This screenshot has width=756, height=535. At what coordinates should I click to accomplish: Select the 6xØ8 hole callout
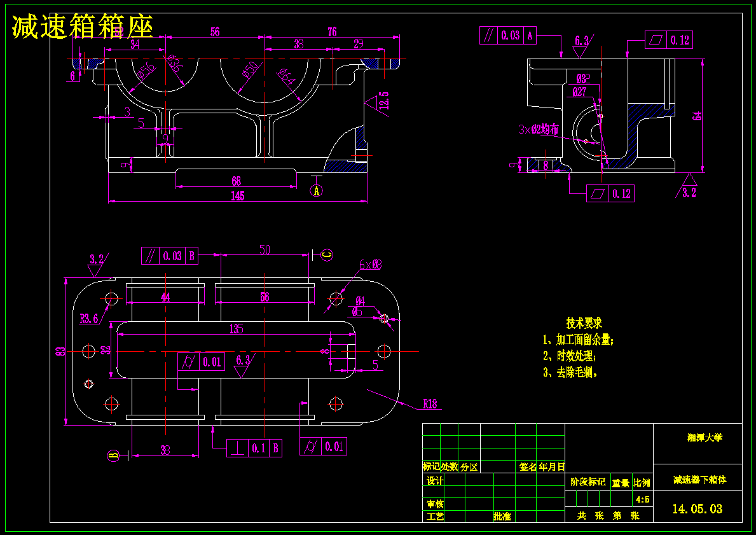click(370, 265)
